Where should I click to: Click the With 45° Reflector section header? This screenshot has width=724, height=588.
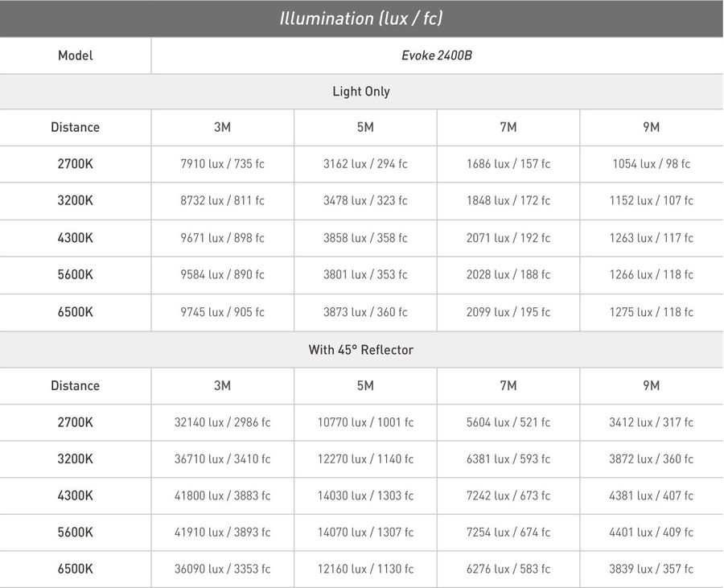[361, 349]
